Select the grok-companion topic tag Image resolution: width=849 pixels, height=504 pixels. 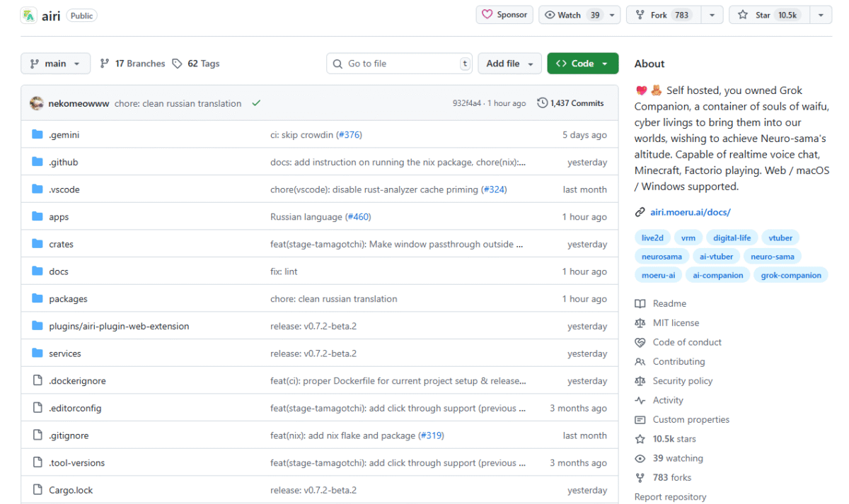tap(791, 276)
